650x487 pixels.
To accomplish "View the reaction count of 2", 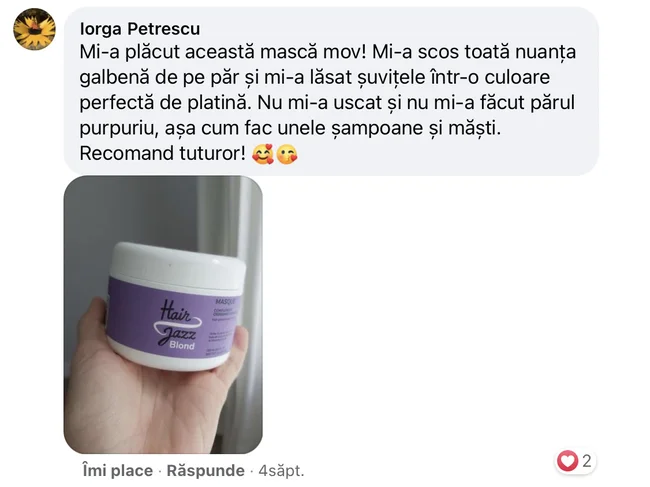I will pos(587,461).
